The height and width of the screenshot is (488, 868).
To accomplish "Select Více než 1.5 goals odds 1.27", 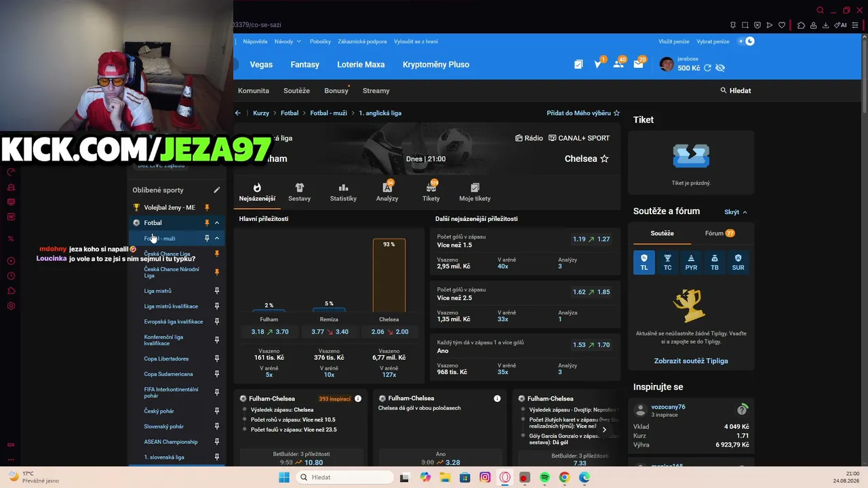I will click(x=591, y=239).
